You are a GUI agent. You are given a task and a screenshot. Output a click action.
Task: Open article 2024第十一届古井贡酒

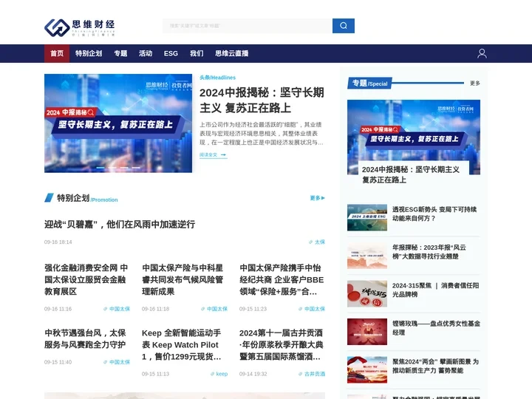click(x=282, y=345)
